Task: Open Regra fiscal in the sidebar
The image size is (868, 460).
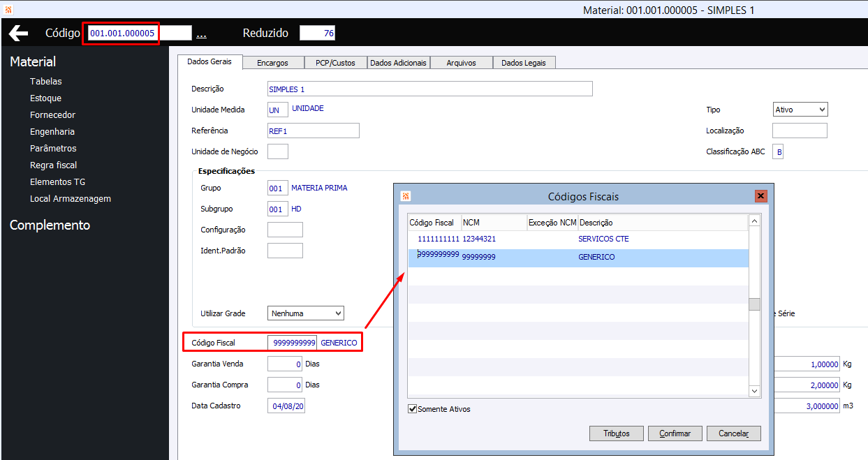Action: (x=53, y=165)
